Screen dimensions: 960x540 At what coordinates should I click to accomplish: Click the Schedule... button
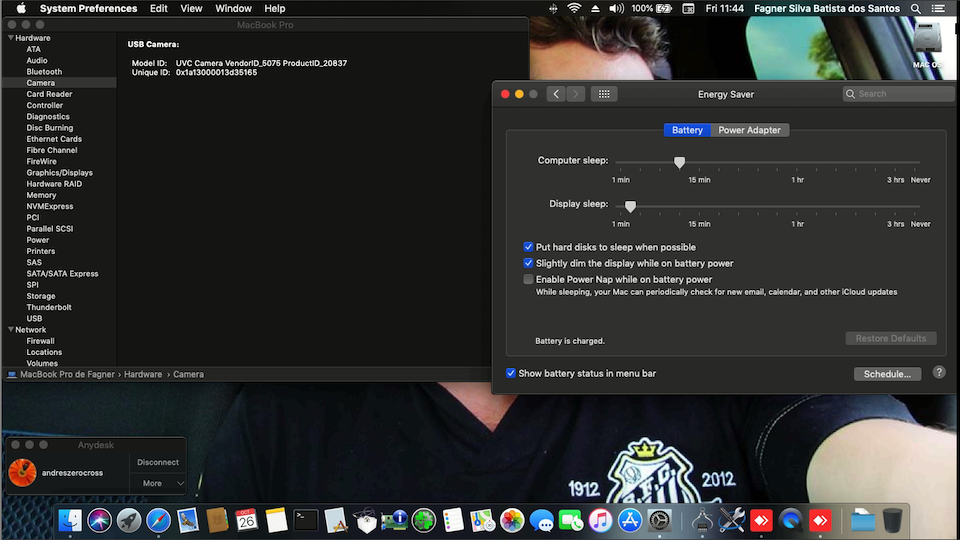click(x=886, y=374)
